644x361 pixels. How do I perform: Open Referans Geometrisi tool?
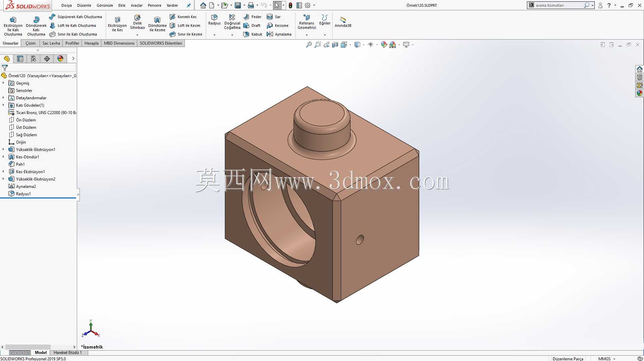pyautogui.click(x=307, y=22)
